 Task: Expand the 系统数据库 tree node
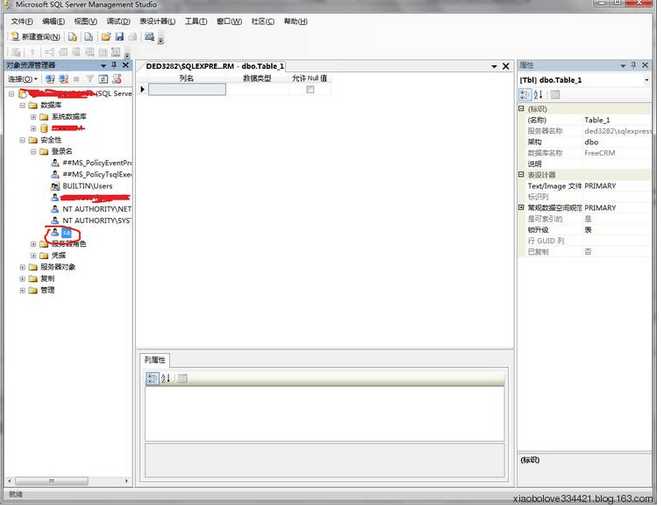click(x=33, y=117)
